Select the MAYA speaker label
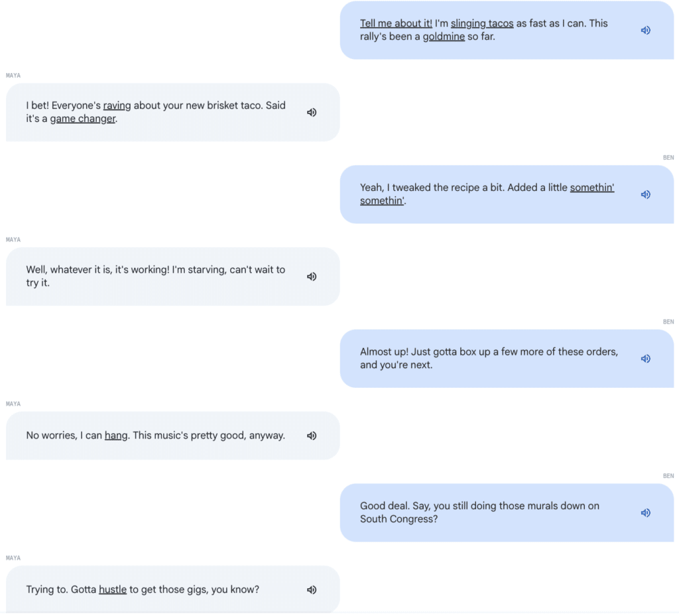The image size is (679, 616). (x=13, y=76)
